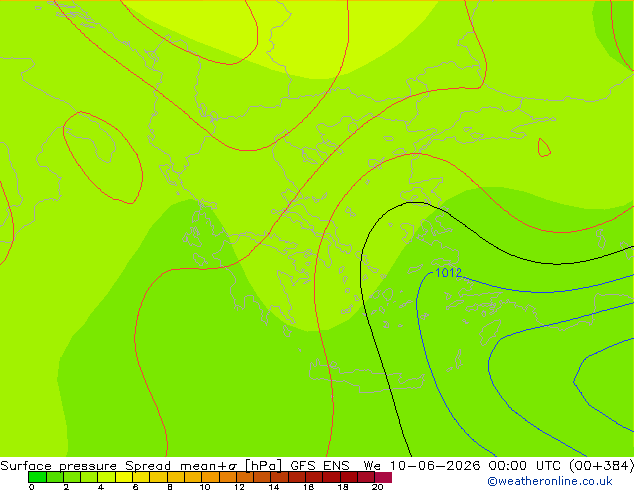Click the legend tick label '10'
The image size is (634, 490).
coord(205,487)
